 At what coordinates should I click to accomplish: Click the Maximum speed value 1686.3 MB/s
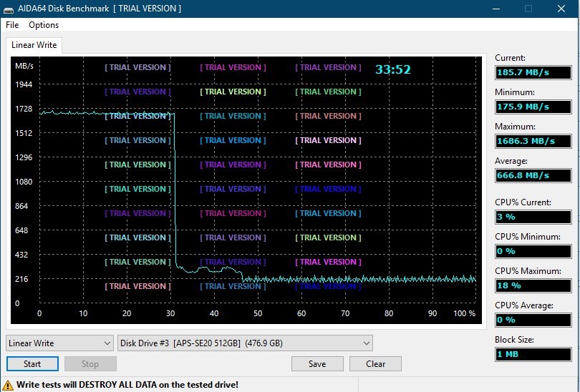(533, 141)
